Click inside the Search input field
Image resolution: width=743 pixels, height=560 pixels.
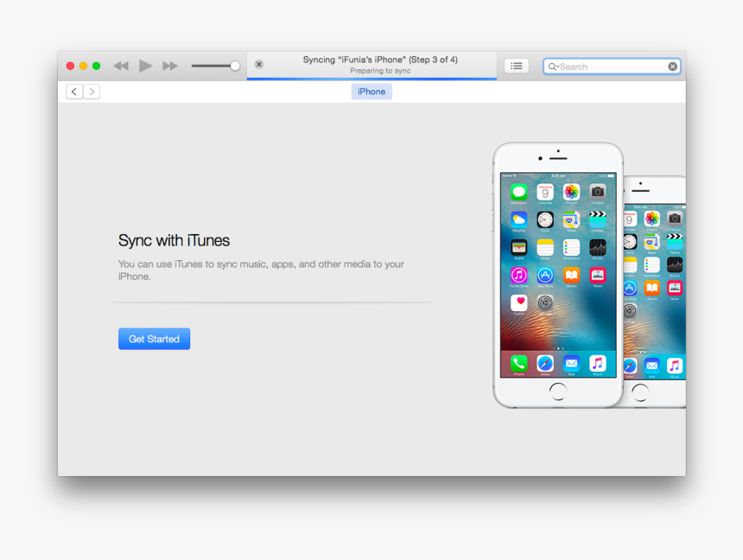(609, 66)
